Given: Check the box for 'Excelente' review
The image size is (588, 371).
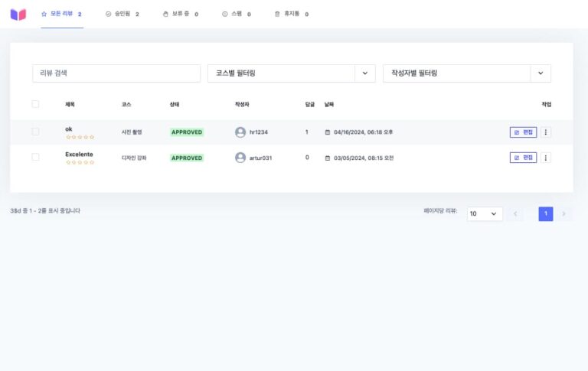Looking at the screenshot, I should [35, 158].
